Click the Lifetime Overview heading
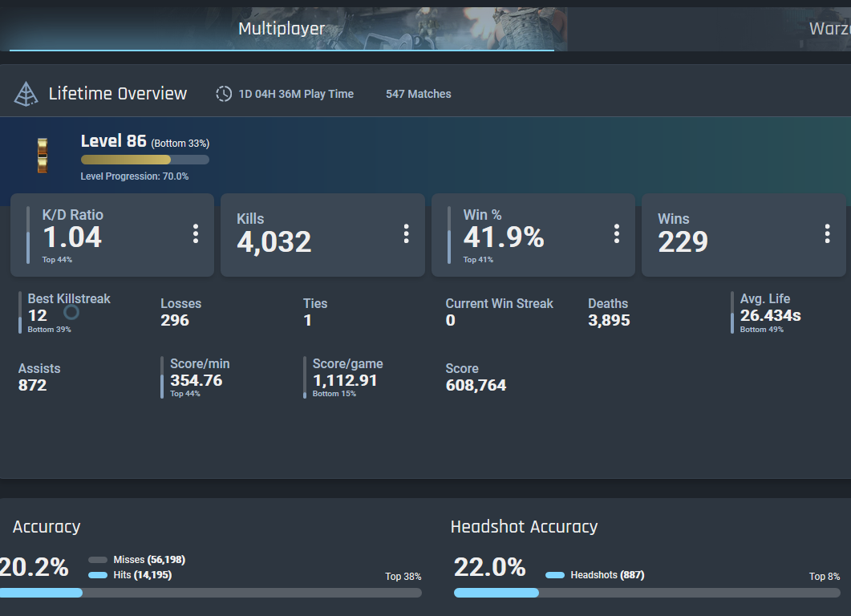851x616 pixels. [x=118, y=93]
